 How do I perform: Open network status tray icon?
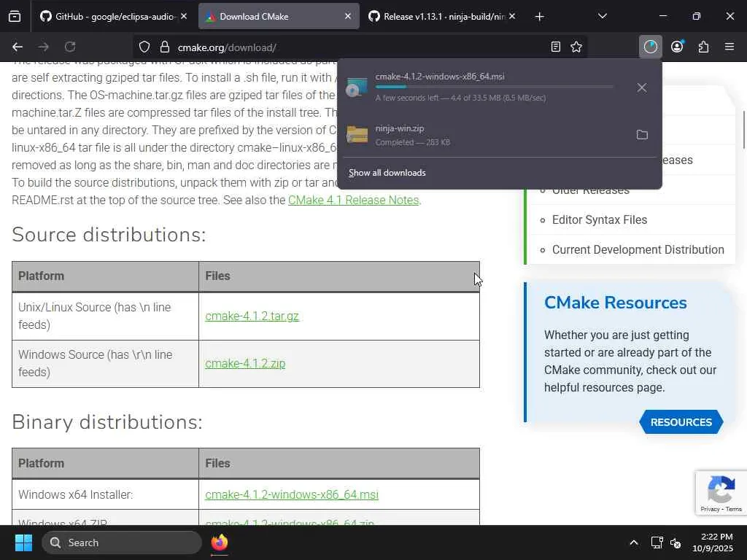point(657,542)
